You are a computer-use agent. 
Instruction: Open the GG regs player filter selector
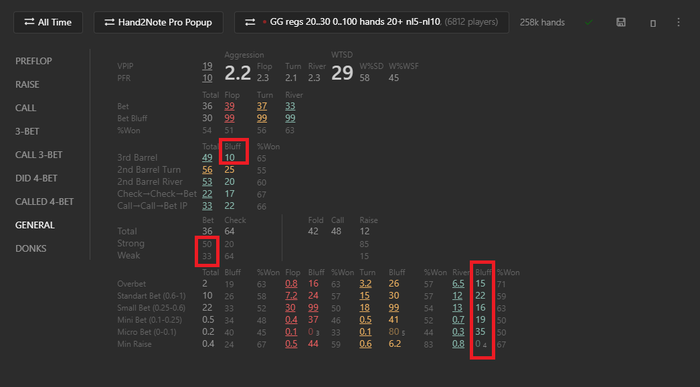(371, 22)
